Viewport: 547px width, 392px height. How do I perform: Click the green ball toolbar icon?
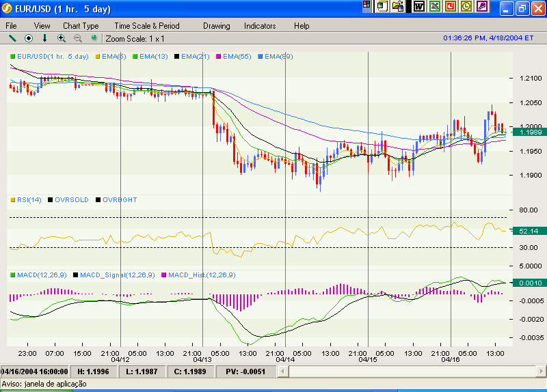coord(94,39)
